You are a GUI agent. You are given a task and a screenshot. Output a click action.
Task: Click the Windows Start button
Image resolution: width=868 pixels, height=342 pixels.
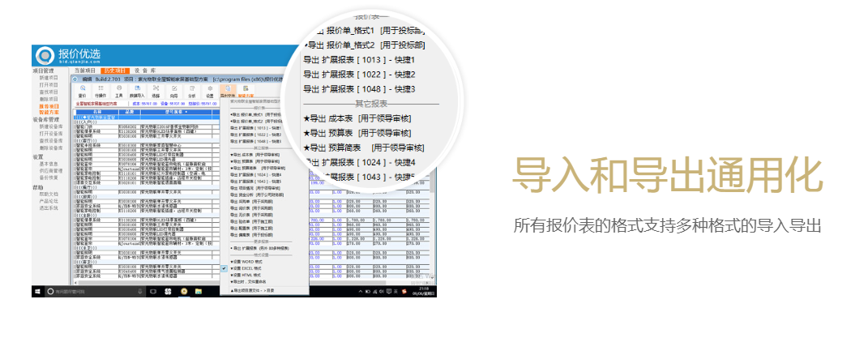[37, 290]
